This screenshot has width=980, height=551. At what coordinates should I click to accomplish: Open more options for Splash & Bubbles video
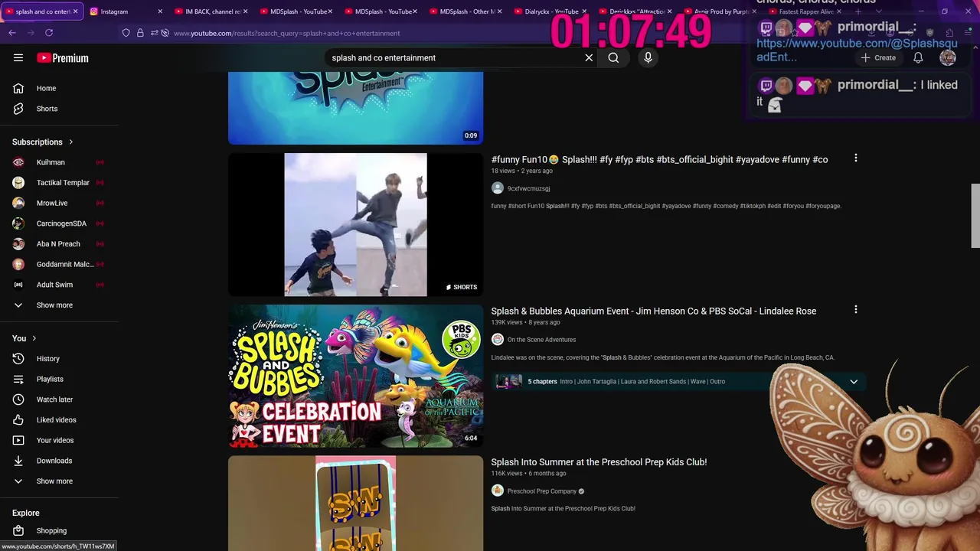tap(855, 310)
